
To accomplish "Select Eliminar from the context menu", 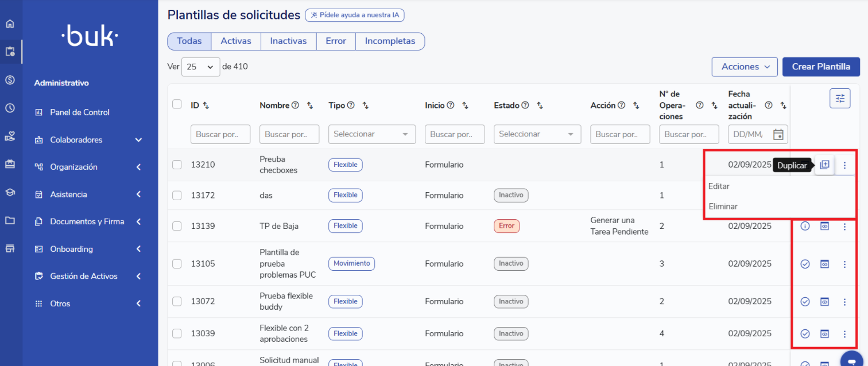I will [x=723, y=207].
